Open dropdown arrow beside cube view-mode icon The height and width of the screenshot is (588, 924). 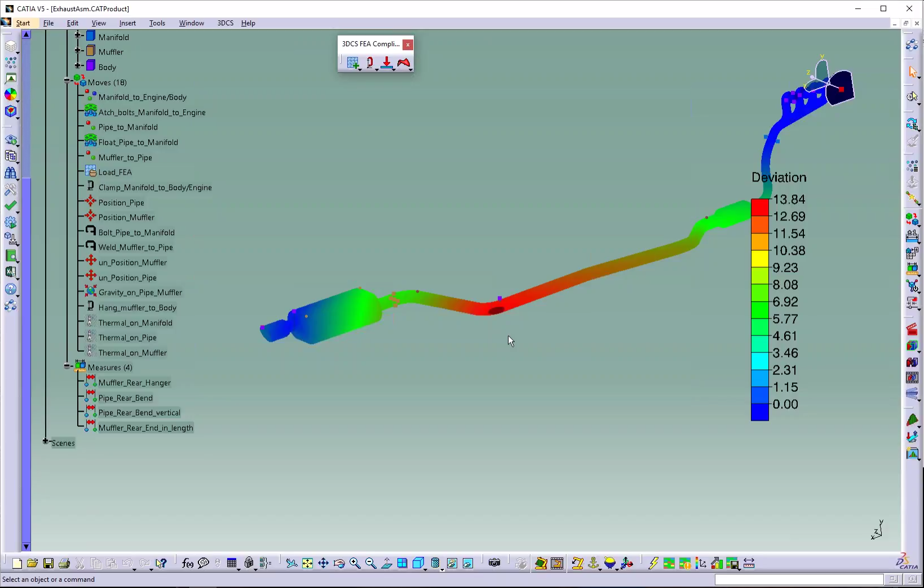pos(426,569)
